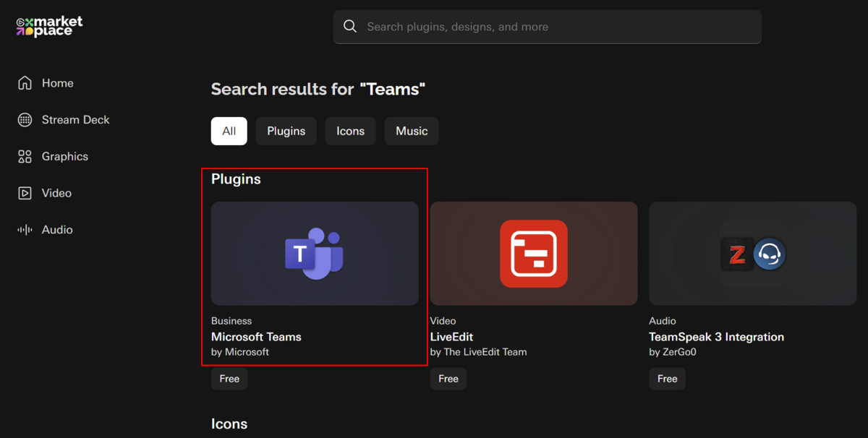
Task: Click the Icons section heading
Action: (229, 424)
